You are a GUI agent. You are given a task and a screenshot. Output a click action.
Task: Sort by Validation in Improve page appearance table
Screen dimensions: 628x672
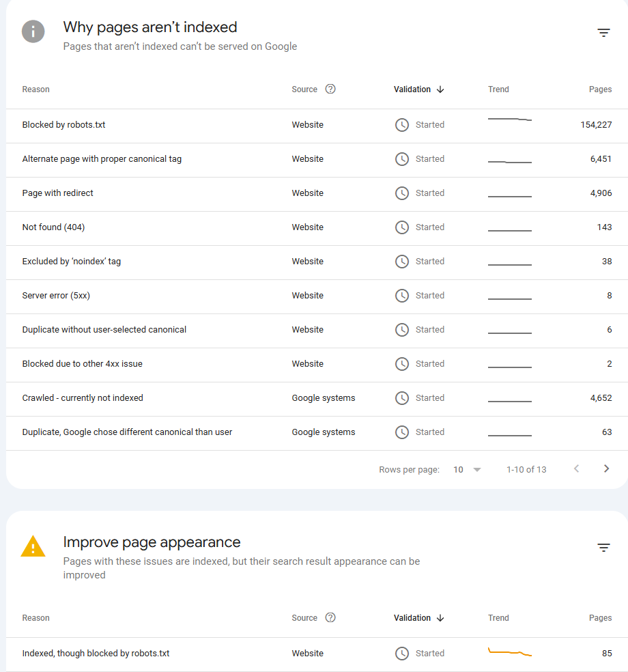point(418,618)
